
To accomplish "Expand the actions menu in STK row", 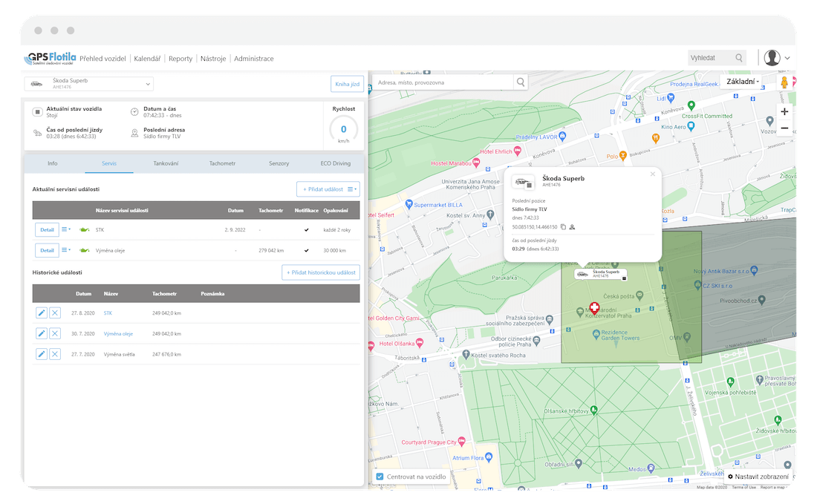I will 66,229.
